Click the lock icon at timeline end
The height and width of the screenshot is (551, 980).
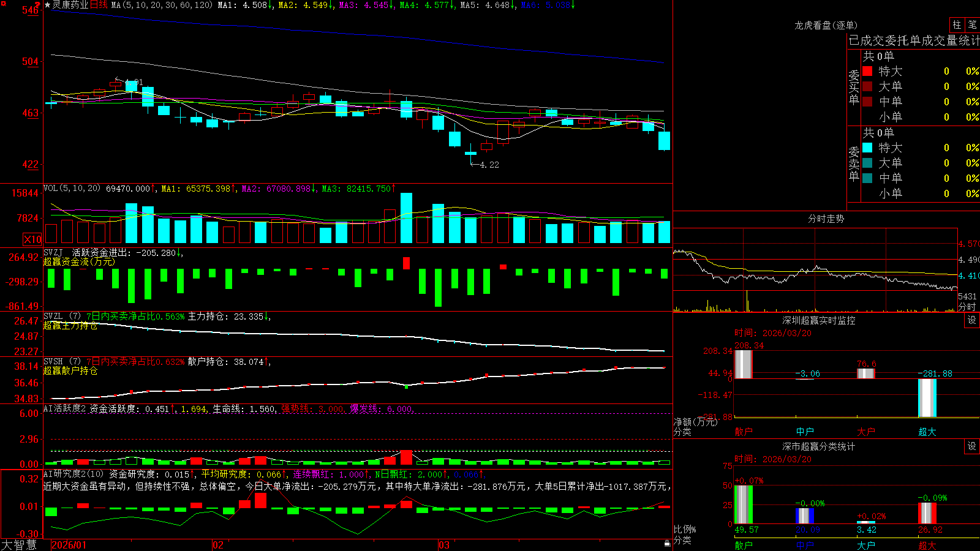pos(667,543)
